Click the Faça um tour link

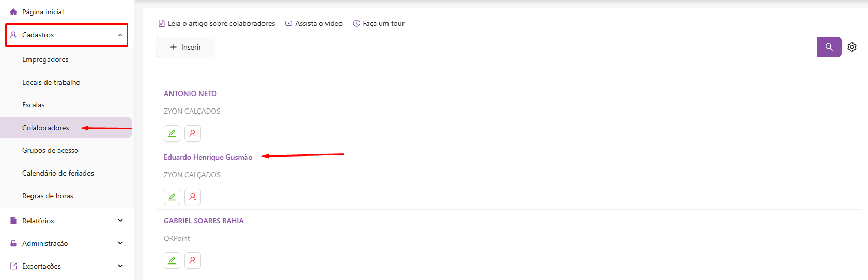(383, 23)
